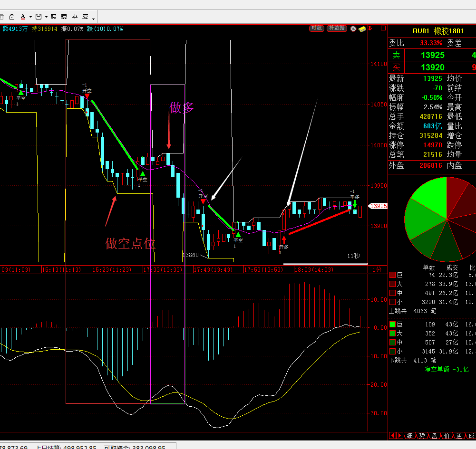Image resolution: width=476 pixels, height=449 pixels.
Task: Click the dark red 小 swatch in upper list
Action: tap(392, 302)
